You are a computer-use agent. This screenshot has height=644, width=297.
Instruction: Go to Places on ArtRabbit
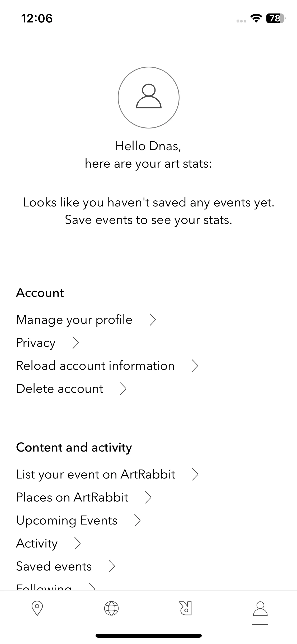(72, 497)
